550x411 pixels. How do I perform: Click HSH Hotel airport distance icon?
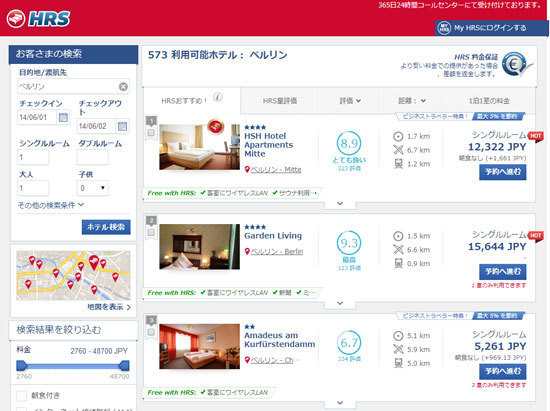(398, 150)
